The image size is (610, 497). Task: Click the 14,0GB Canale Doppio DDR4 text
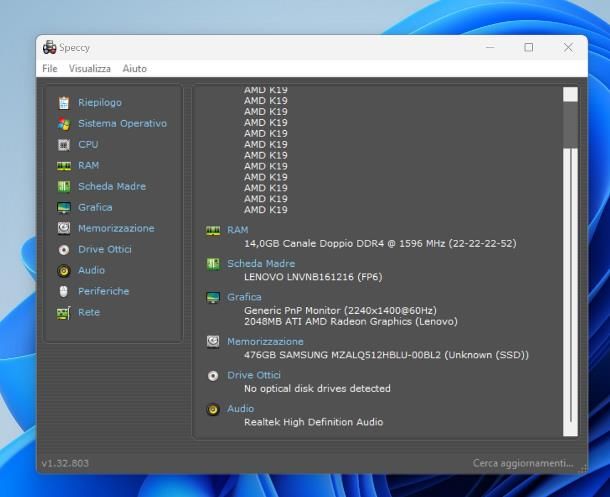click(x=380, y=244)
